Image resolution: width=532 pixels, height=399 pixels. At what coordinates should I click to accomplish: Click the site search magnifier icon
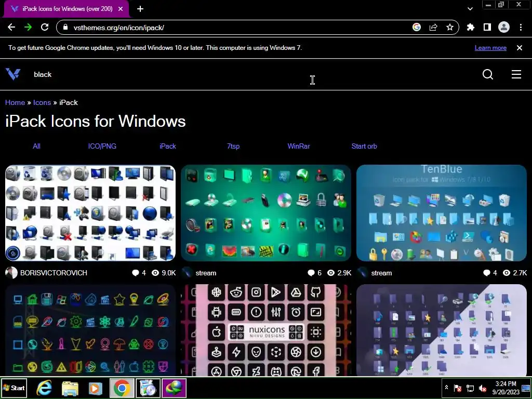(488, 74)
